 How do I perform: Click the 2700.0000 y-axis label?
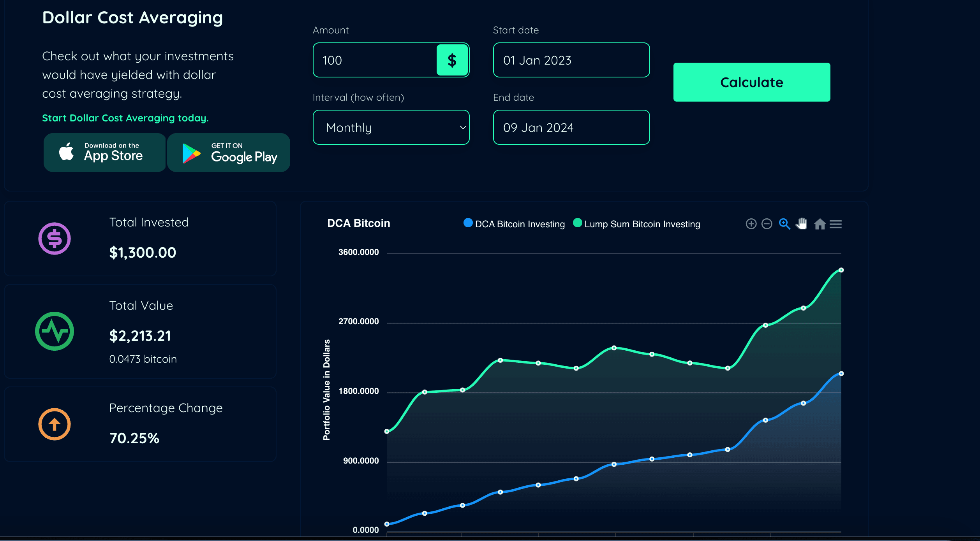[358, 321]
